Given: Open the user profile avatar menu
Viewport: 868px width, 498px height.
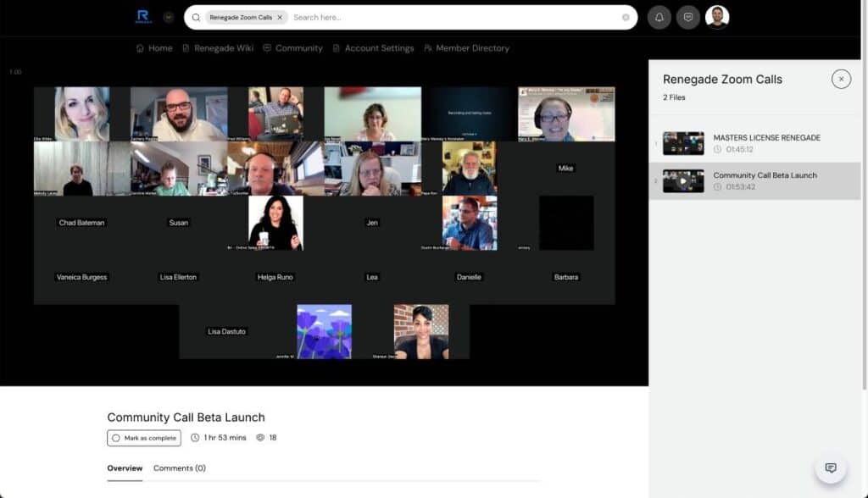Looking at the screenshot, I should pyautogui.click(x=717, y=17).
